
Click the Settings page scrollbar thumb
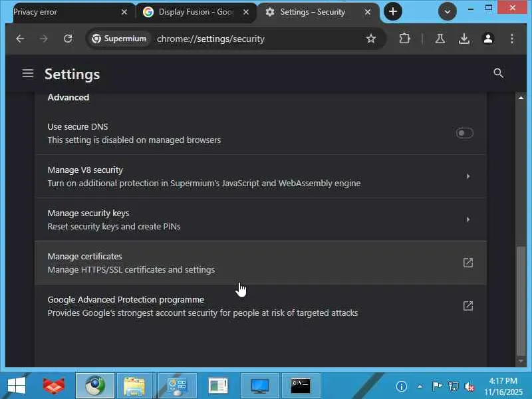[521, 301]
